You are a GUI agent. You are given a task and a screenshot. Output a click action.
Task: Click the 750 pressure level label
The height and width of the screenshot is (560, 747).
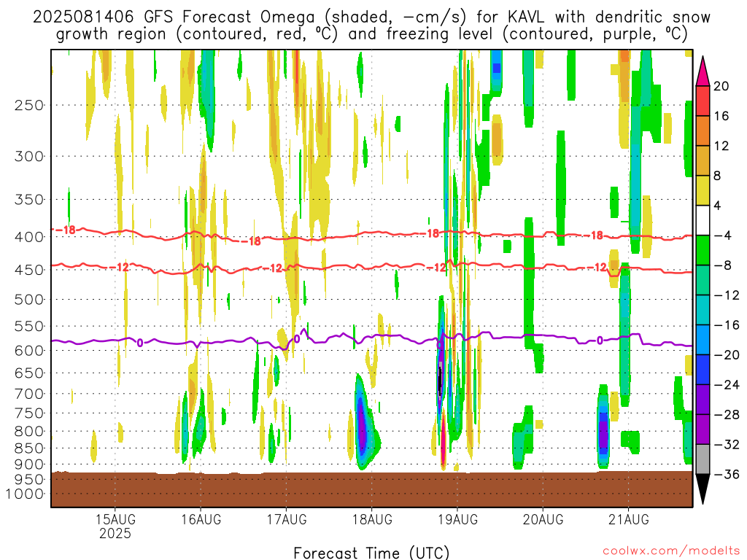pos(29,413)
